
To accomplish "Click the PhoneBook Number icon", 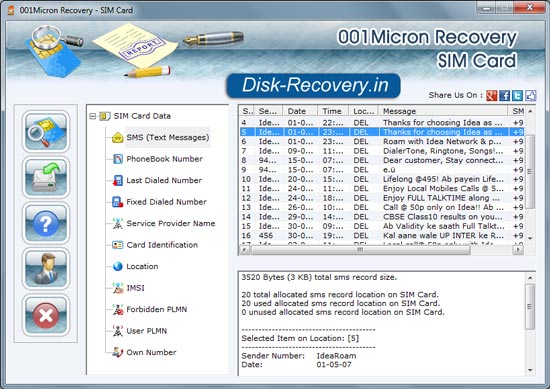I will pos(118,159).
